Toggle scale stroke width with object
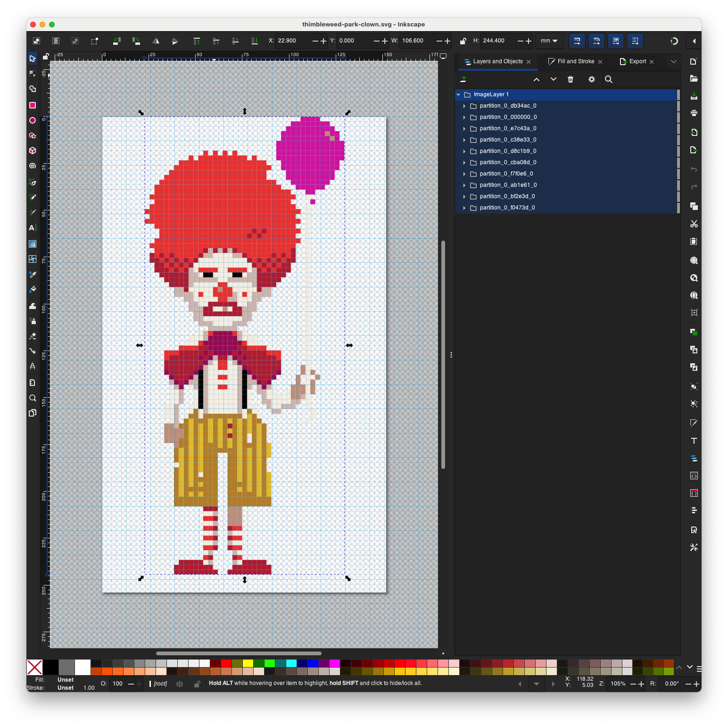The height and width of the screenshot is (727, 728). tap(577, 41)
